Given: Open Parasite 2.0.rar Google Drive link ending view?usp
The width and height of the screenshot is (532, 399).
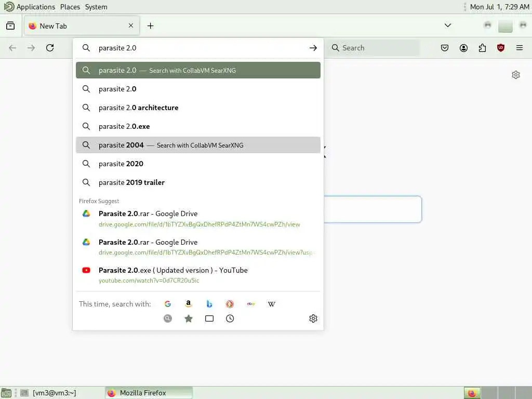Looking at the screenshot, I should (198, 247).
